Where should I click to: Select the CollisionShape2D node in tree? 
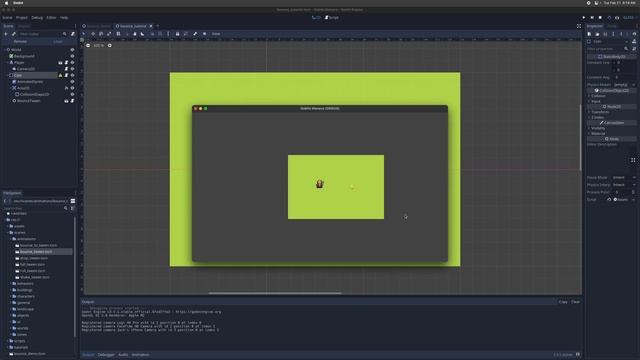pyautogui.click(x=34, y=94)
